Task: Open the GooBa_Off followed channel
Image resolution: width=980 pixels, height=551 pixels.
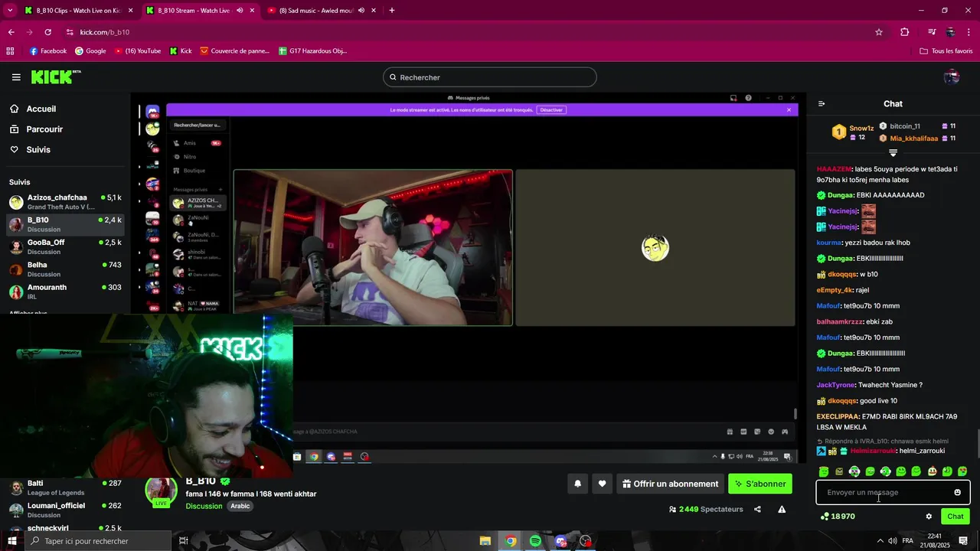Action: [65, 247]
